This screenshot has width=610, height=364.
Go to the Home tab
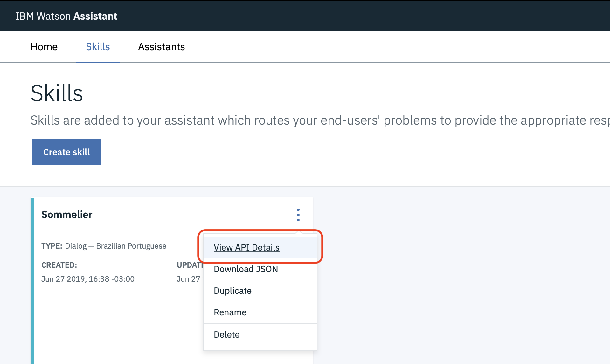point(44,47)
